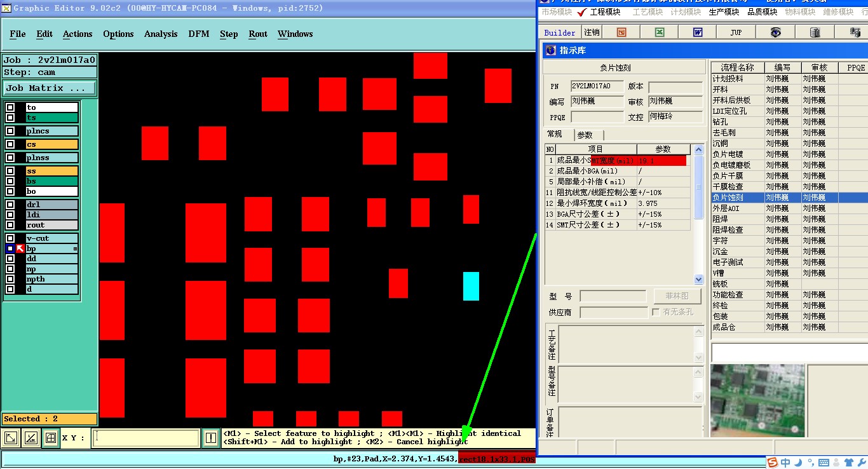Image resolution: width=868 pixels, height=469 pixels.
Task: Click the JUP toolbar button
Action: click(x=736, y=32)
